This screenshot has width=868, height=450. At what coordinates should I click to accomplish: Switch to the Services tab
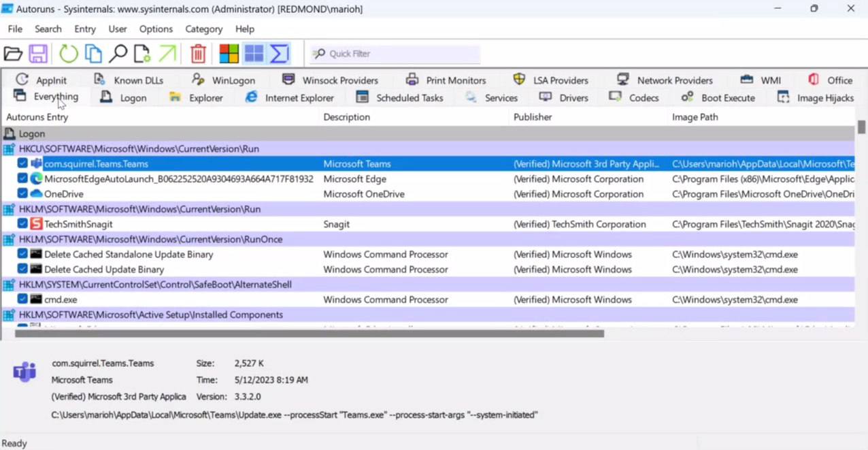pos(491,97)
